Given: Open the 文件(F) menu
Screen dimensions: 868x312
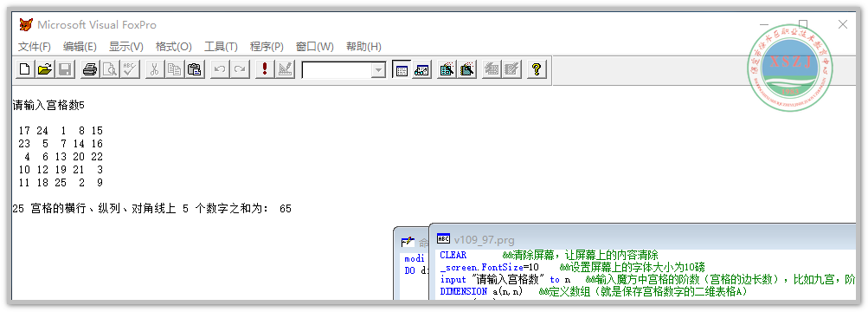Looking at the screenshot, I should (x=35, y=47).
